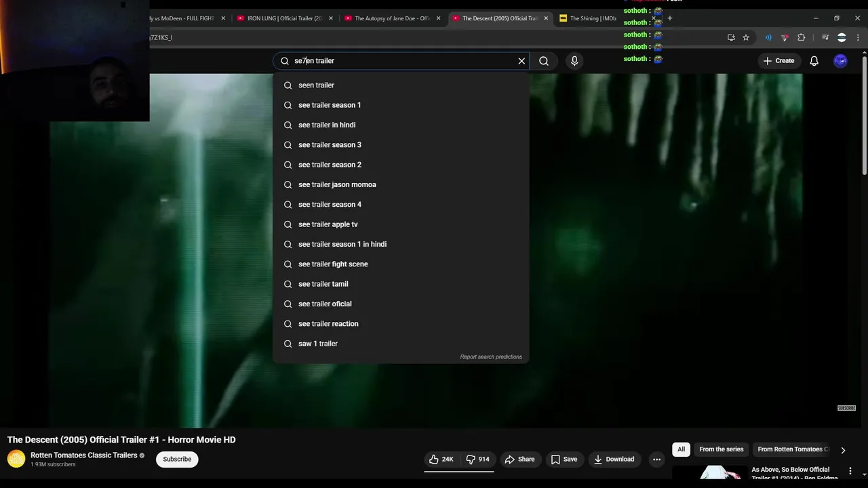Open the Chrome profile avatar
Screen dimensions: 868x488
842,37
